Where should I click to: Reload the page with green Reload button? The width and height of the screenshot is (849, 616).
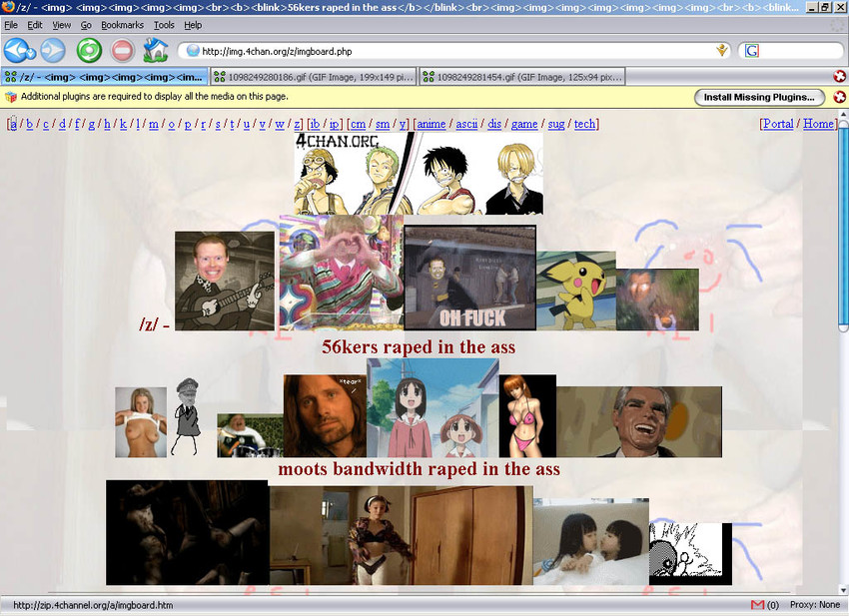click(89, 51)
